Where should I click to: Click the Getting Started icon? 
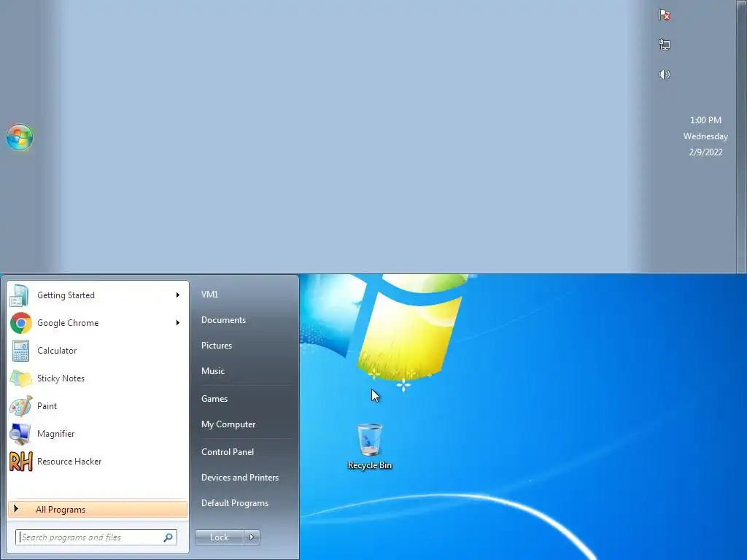click(20, 295)
